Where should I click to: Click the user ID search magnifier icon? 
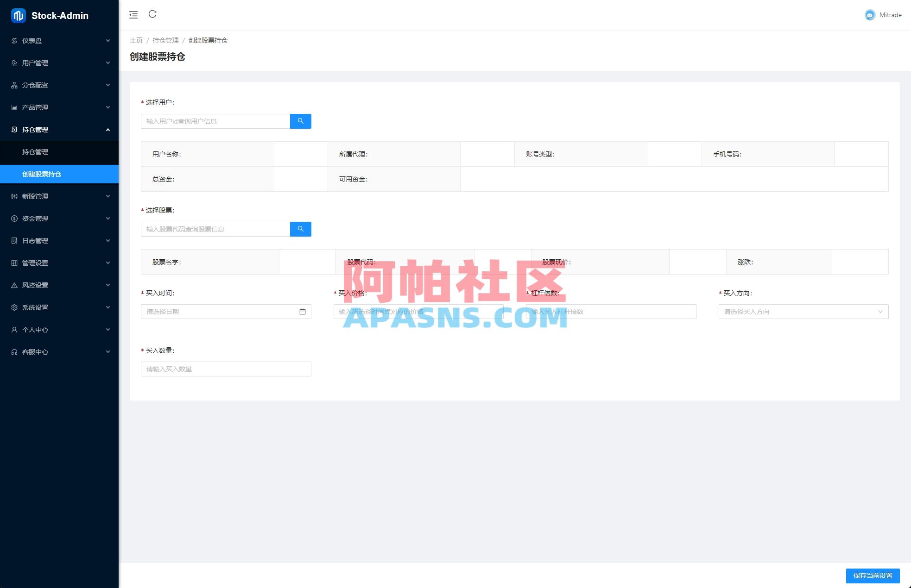[300, 121]
